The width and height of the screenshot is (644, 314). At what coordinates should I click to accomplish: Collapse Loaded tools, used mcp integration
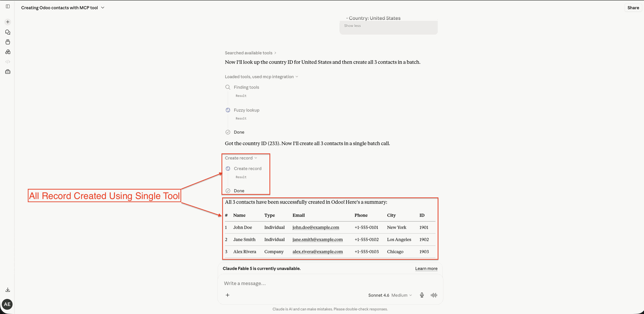(261, 77)
